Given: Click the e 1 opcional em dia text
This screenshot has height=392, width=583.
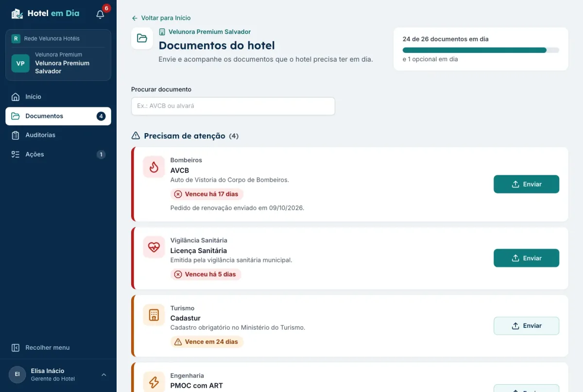Looking at the screenshot, I should 430,59.
